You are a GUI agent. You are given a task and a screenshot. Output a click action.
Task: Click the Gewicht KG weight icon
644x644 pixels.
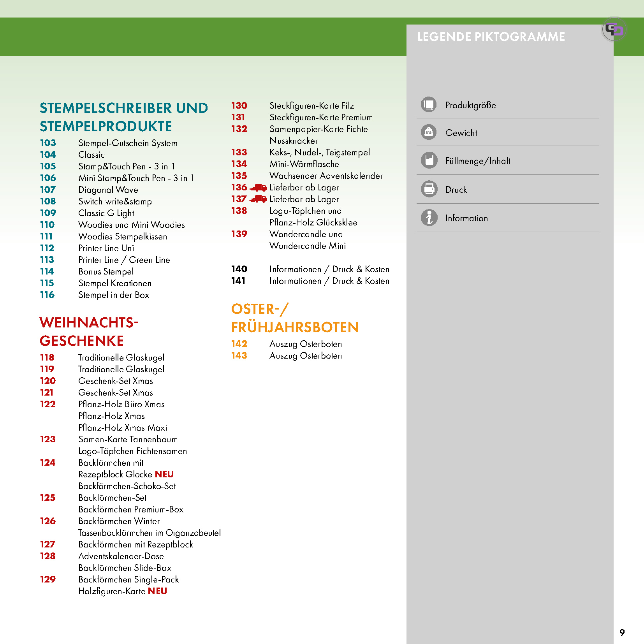pyautogui.click(x=429, y=132)
